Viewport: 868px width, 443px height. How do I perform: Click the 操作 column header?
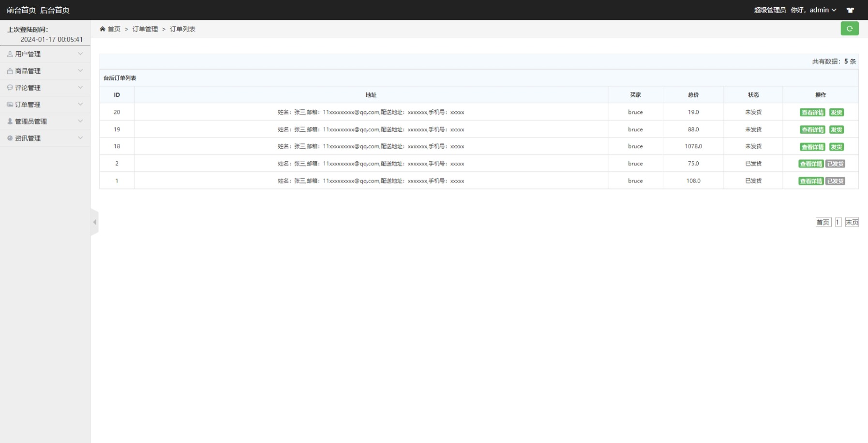(x=821, y=95)
